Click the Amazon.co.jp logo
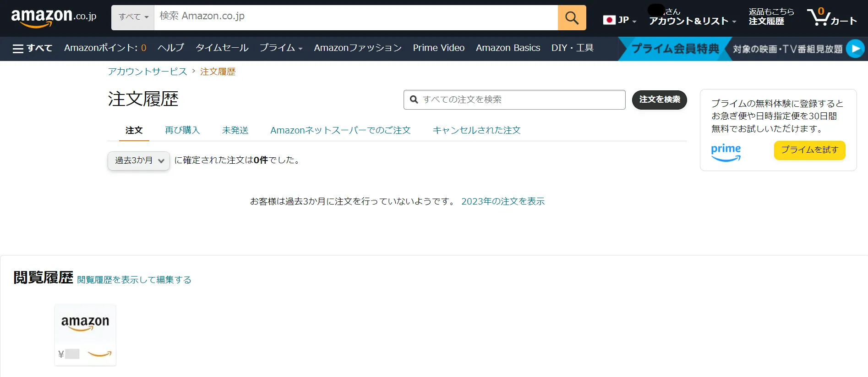 pyautogui.click(x=54, y=18)
